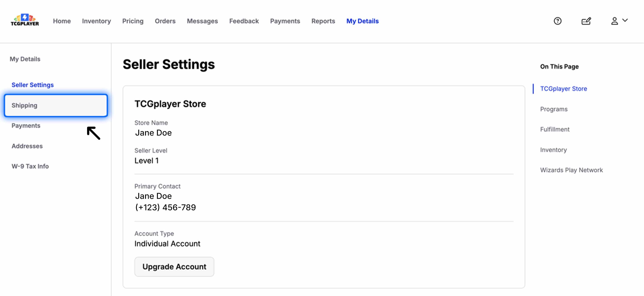Open the Reports top navigation item
The width and height of the screenshot is (644, 296).
click(323, 21)
